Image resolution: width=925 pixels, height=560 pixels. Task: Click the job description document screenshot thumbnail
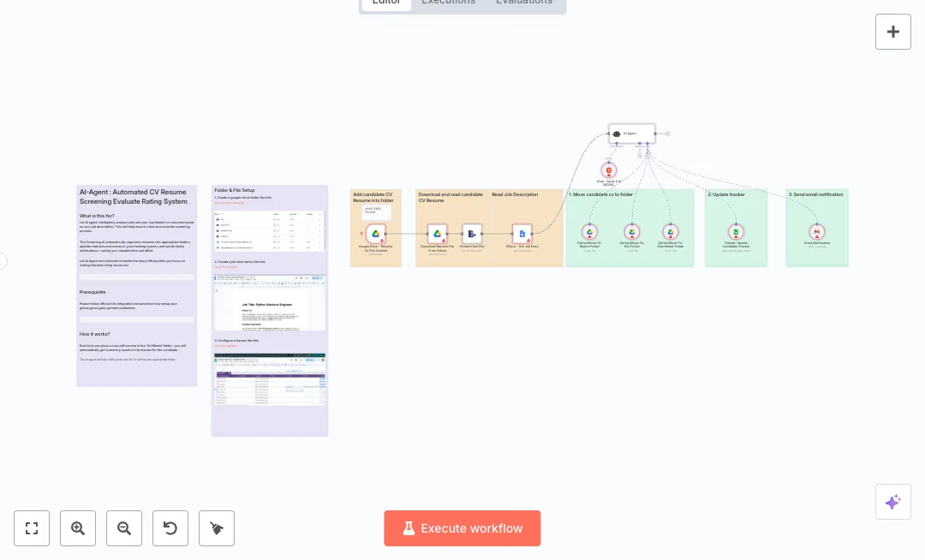[270, 302]
